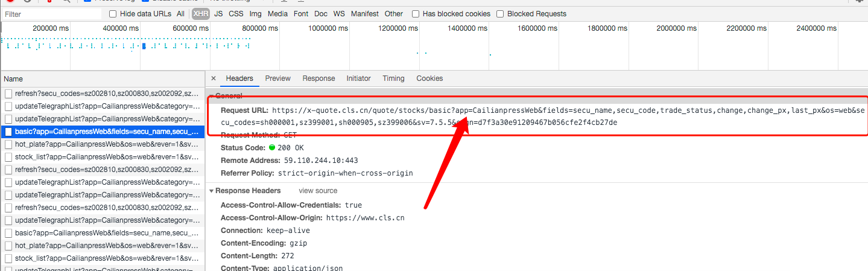Filter requests by WS type
Image resolution: width=868 pixels, height=271 pixels.
(x=339, y=14)
